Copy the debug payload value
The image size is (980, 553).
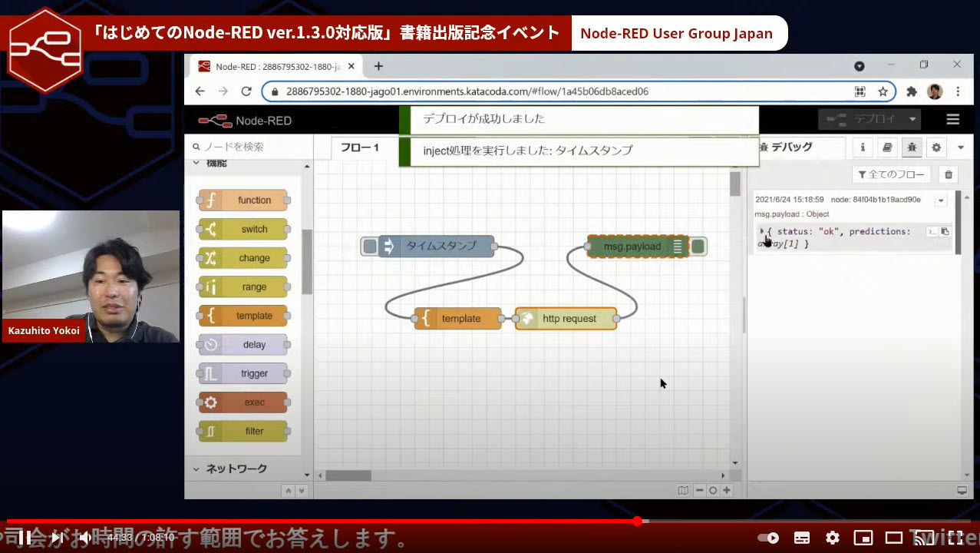click(945, 231)
